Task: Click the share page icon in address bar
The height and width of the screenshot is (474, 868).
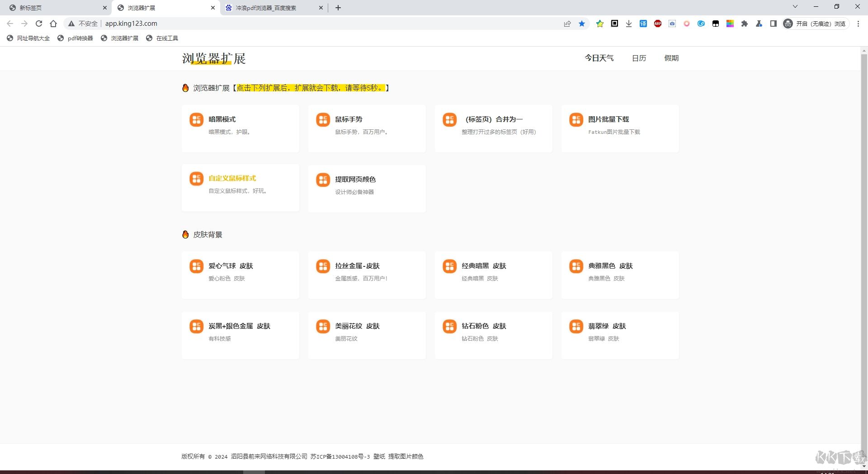Action: 567,24
